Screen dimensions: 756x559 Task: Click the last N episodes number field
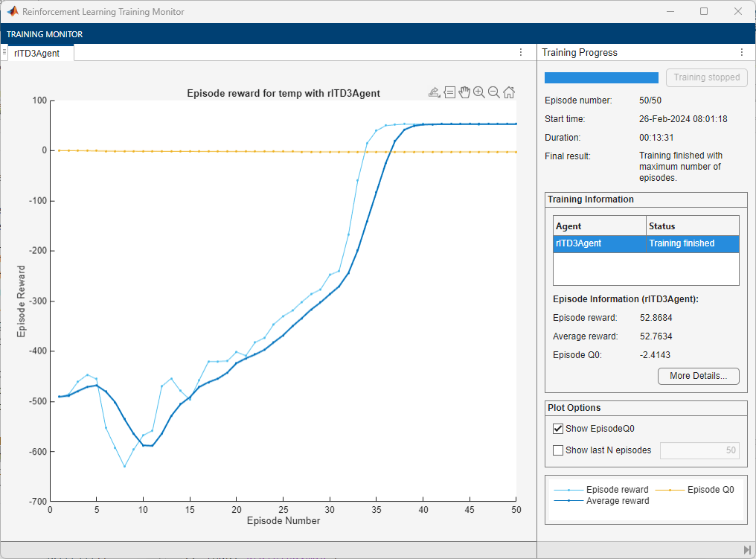pyautogui.click(x=699, y=450)
